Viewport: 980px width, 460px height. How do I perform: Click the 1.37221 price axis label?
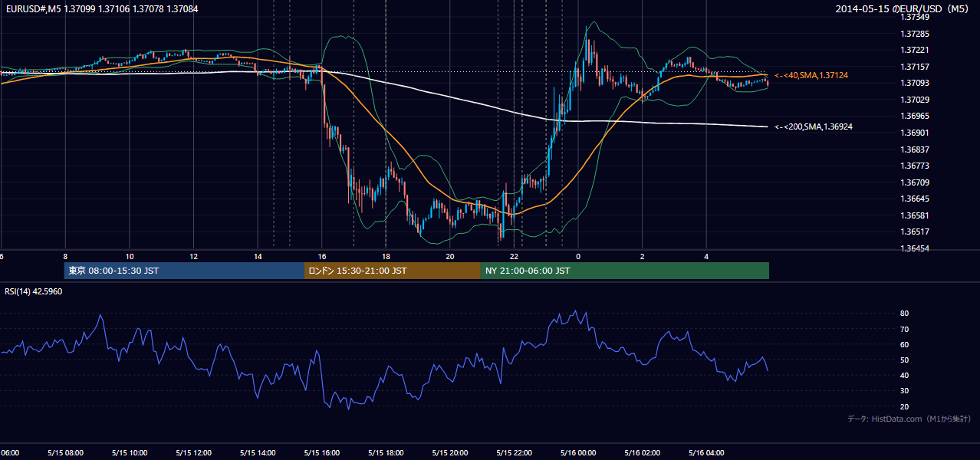(x=915, y=50)
